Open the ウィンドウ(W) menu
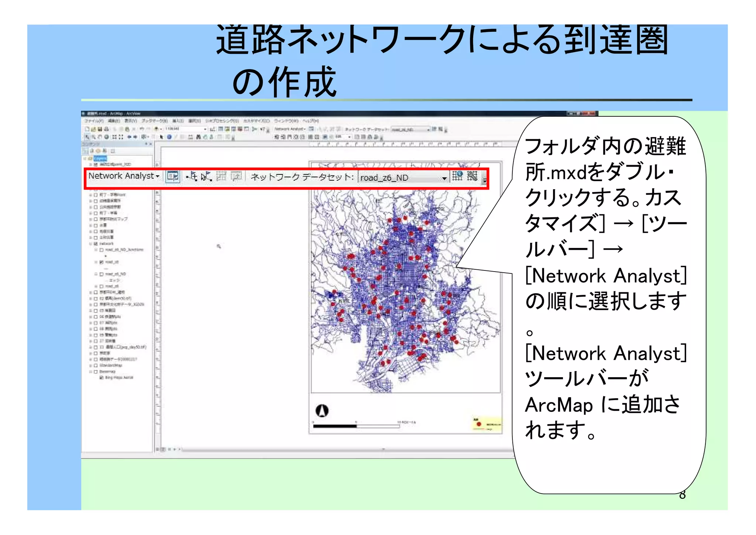Viewport: 756px width, 535px height. tap(286, 121)
